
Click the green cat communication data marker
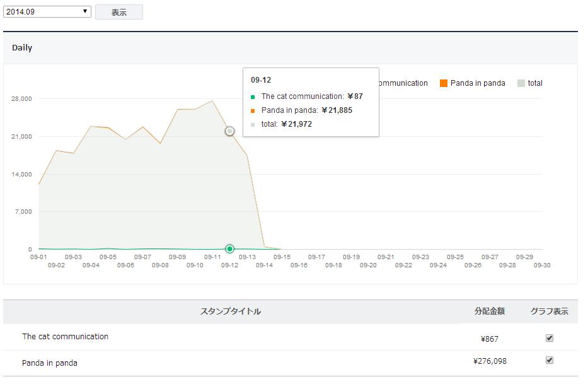click(230, 249)
